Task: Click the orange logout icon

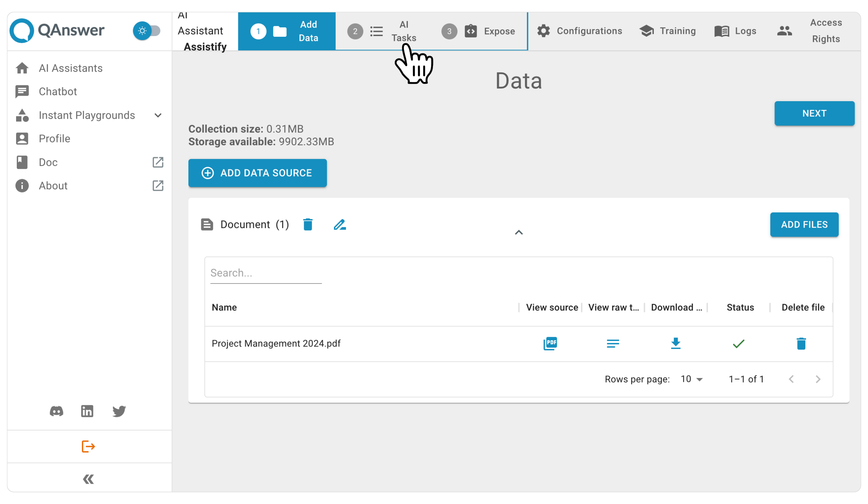Action: tap(88, 446)
